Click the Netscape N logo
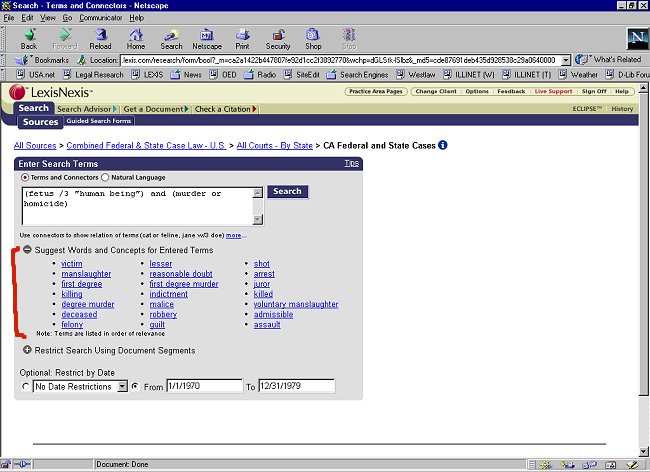This screenshot has width=650, height=472. tap(637, 39)
